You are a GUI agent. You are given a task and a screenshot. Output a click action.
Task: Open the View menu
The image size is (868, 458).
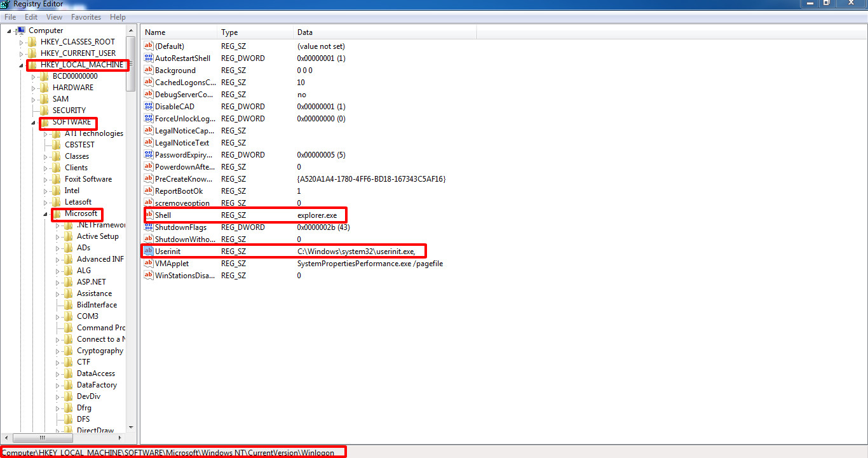point(55,17)
